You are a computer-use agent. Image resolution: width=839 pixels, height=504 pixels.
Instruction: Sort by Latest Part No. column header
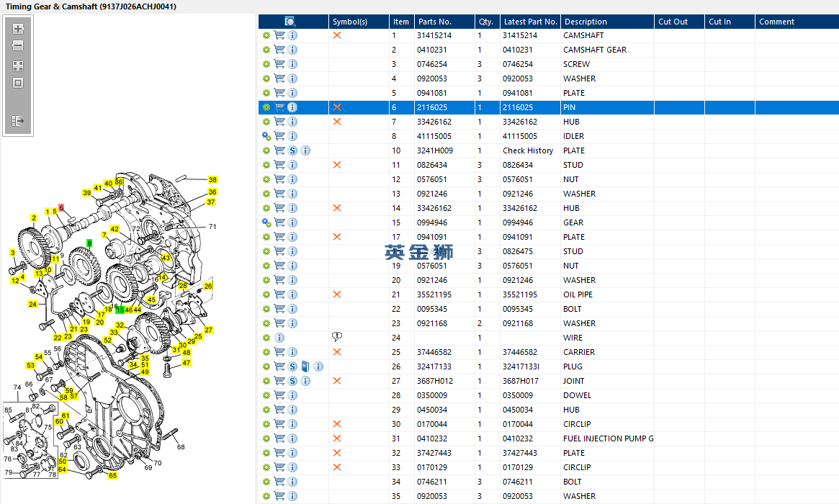pyautogui.click(x=530, y=22)
